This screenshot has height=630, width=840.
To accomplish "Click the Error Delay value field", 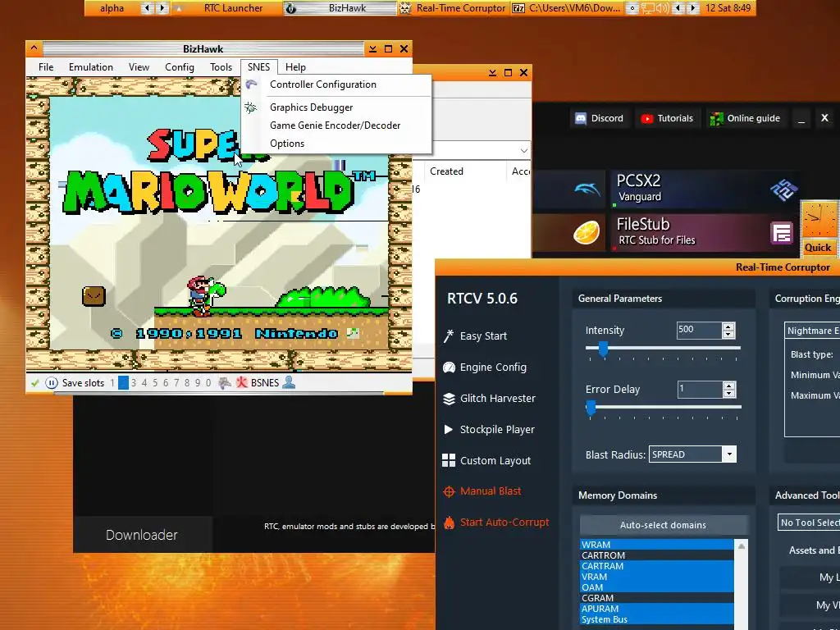I will 699,390.
